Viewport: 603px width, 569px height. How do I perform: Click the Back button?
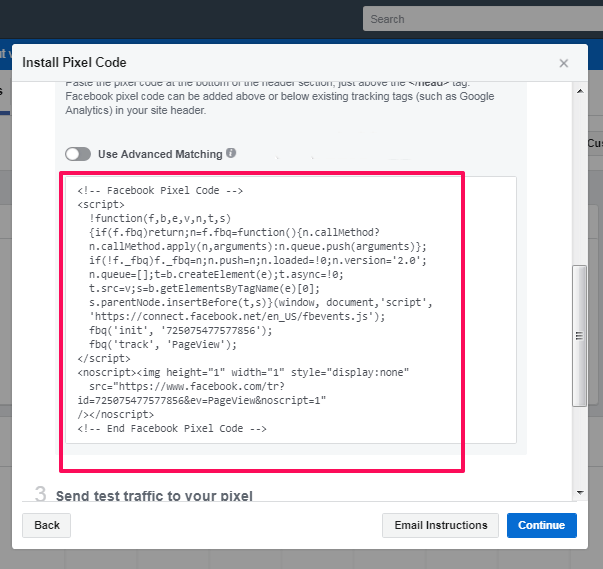pos(47,525)
